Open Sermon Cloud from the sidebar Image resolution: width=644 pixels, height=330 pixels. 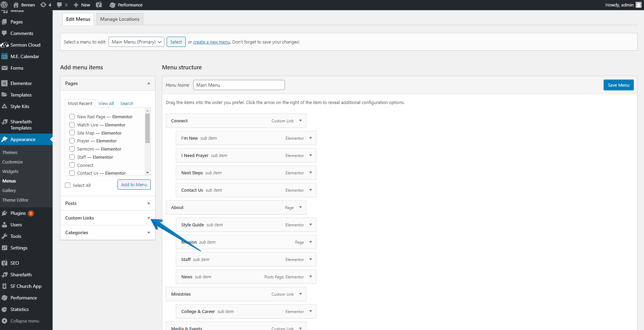(x=25, y=45)
